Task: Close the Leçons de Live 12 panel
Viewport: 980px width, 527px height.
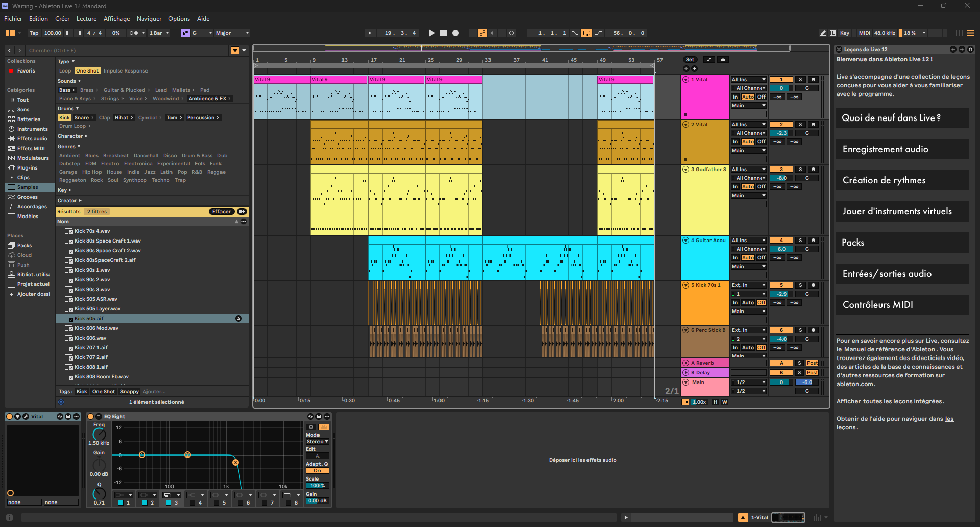Action: pyautogui.click(x=839, y=50)
